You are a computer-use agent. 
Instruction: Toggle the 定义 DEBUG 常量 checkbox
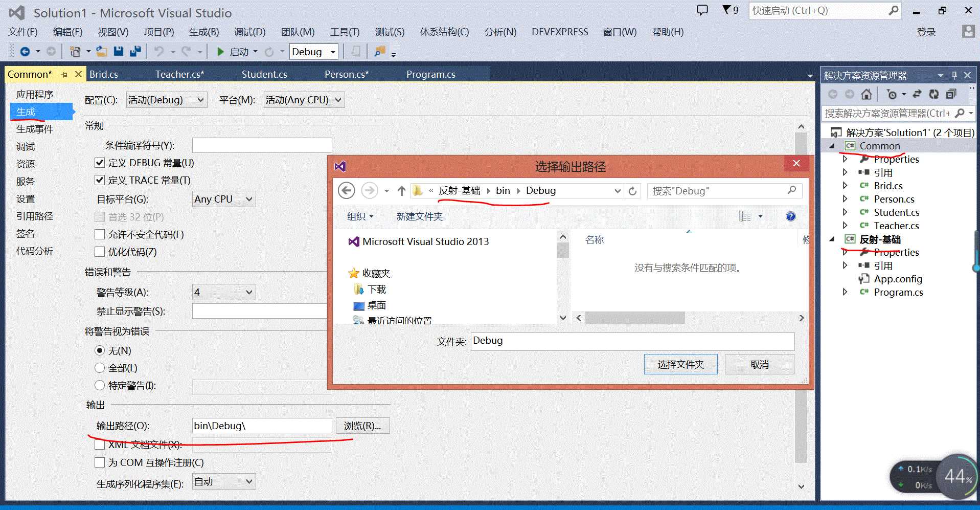(100, 163)
